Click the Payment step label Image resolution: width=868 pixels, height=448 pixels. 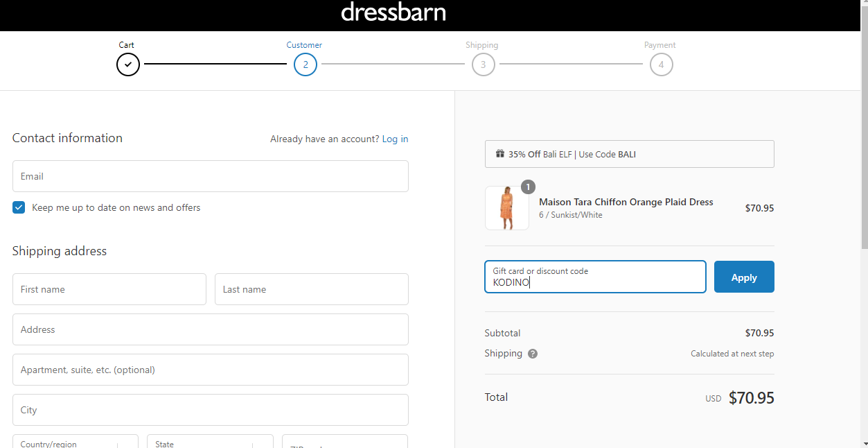660,45
